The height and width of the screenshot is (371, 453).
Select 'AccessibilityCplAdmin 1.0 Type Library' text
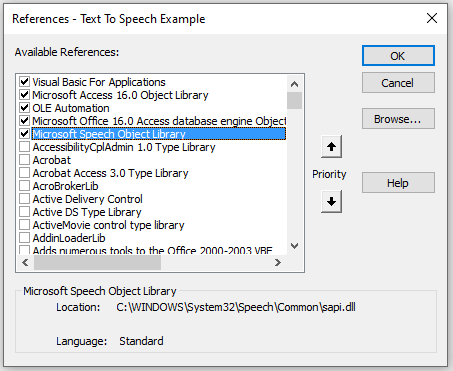pyautogui.click(x=124, y=147)
